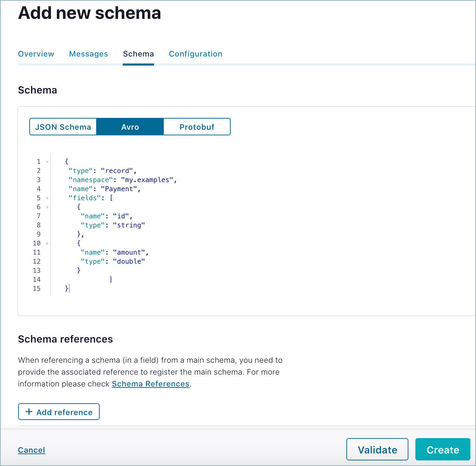Go to the Configuration tab

click(x=195, y=54)
